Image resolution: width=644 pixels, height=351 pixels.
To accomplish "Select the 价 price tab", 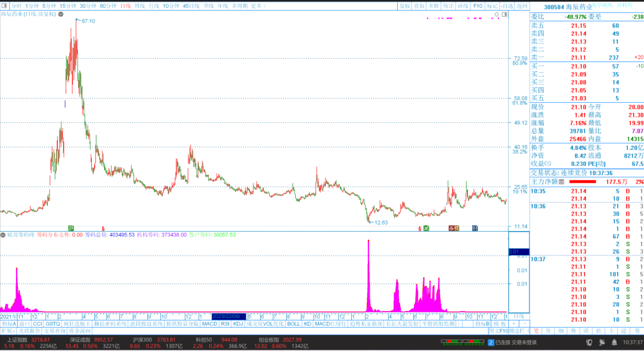I will [549, 331].
